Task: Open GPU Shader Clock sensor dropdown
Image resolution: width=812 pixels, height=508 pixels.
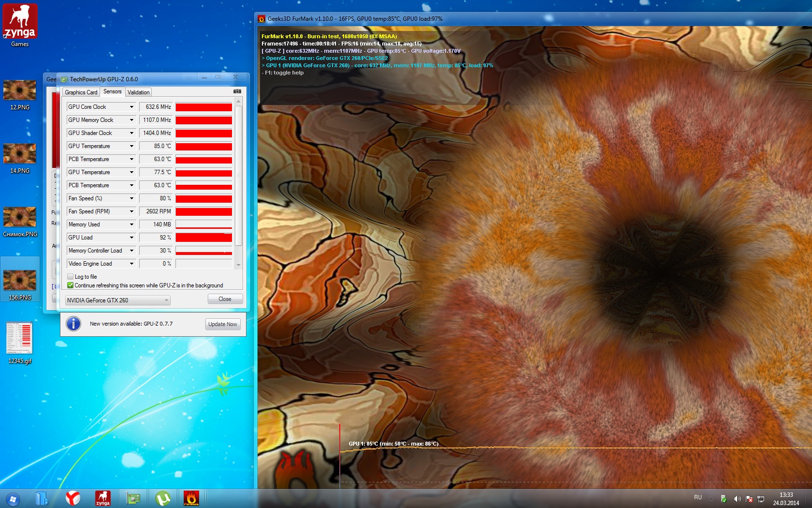Action: (101, 133)
